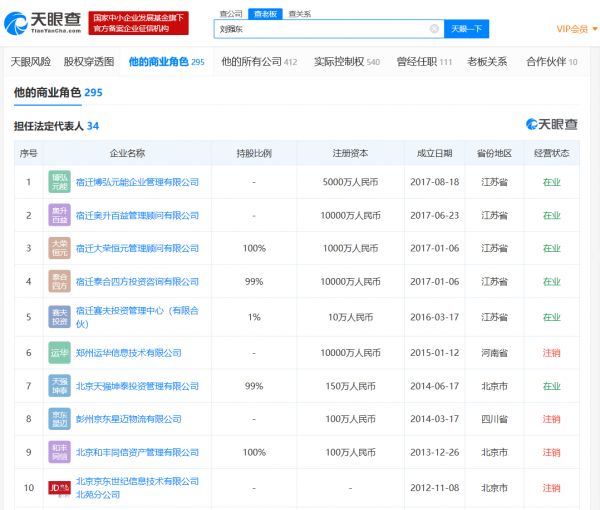Click the red JD 京东世纪 logo icon
The width and height of the screenshot is (600, 510).
click(x=59, y=488)
